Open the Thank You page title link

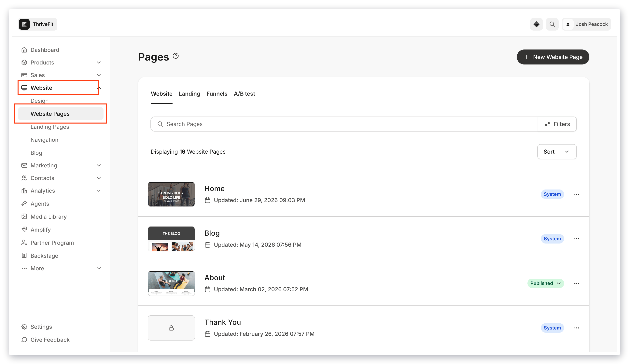tap(223, 322)
